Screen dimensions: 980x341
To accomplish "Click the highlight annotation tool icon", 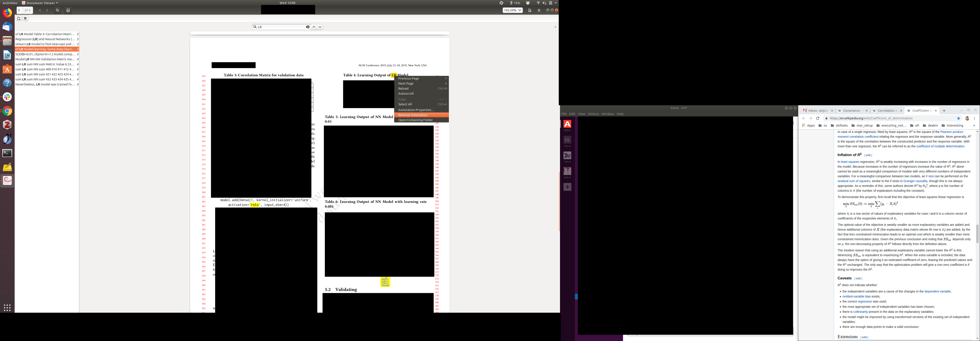I will pos(26,18).
